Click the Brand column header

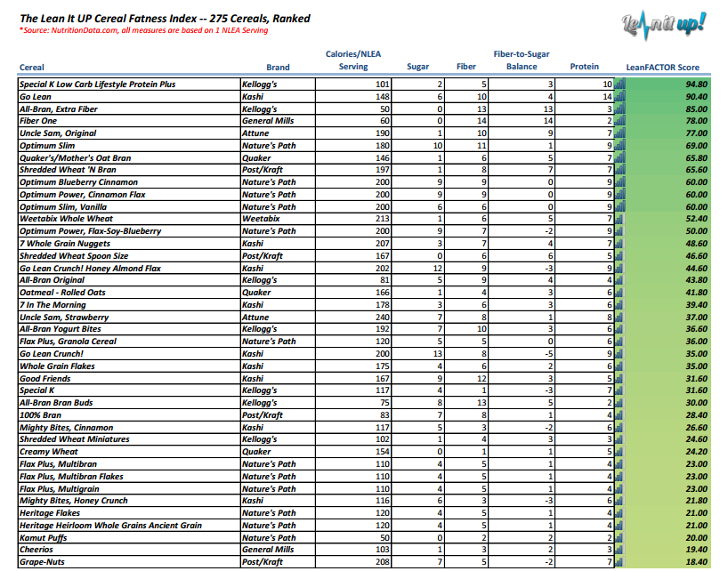(278, 68)
